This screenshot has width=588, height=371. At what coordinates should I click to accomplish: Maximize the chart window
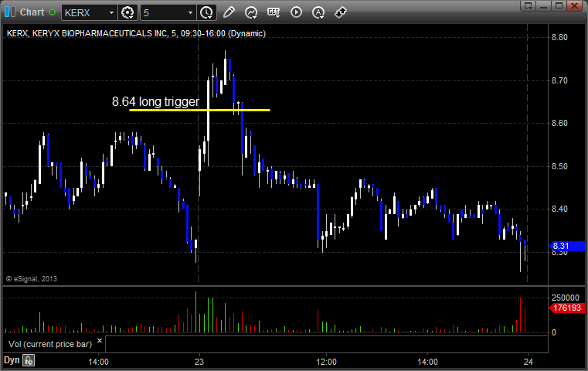[x=559, y=5]
